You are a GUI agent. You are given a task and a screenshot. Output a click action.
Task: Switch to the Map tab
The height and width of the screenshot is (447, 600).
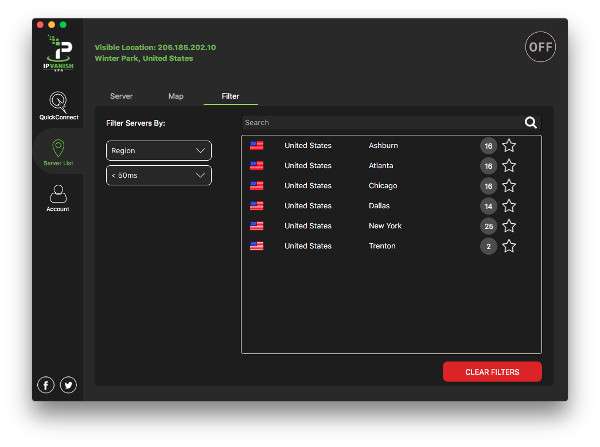pos(176,97)
